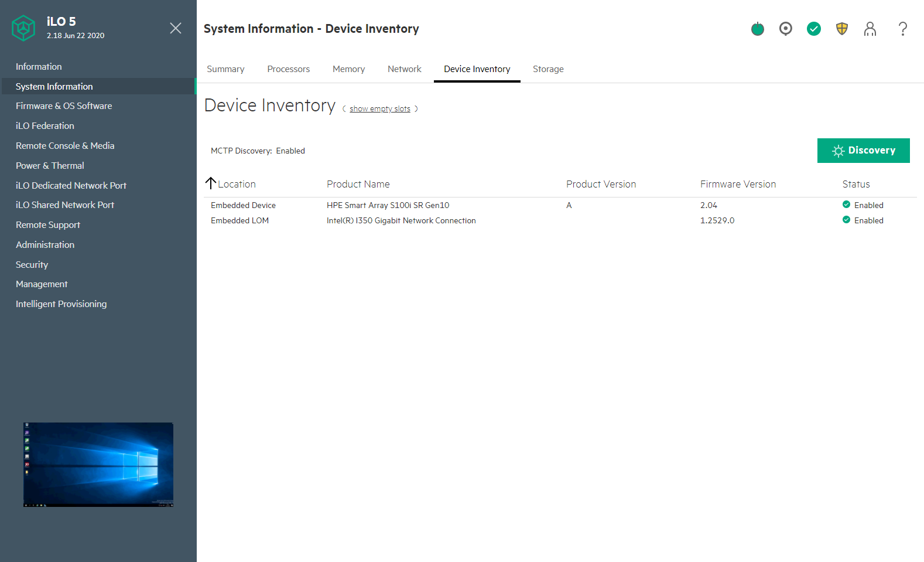Screen dimensions: 924x562
Task: Switch to the Network tab
Action: pos(405,69)
